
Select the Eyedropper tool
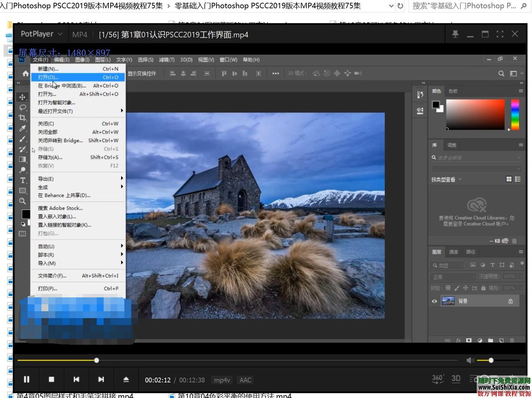click(22, 128)
